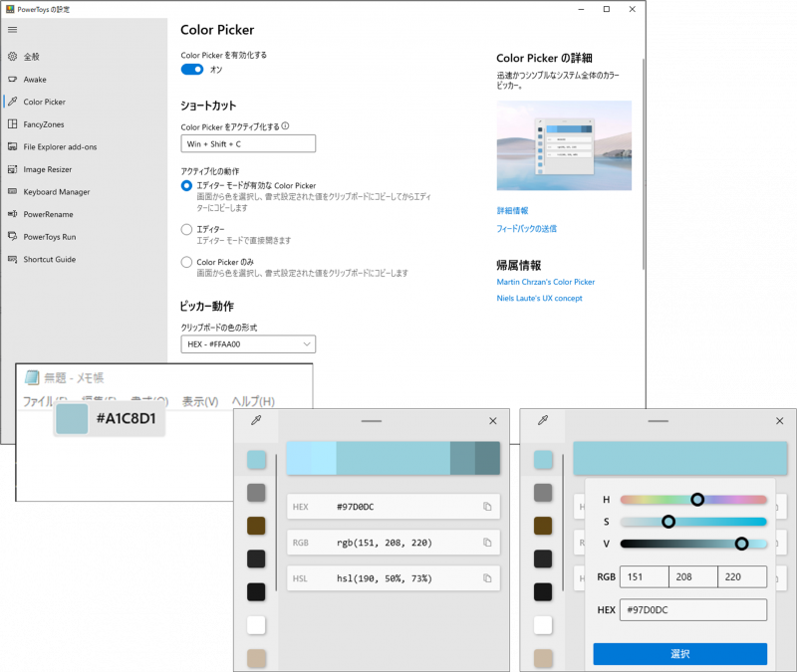Click the PowerToys Run icon
Screen dimensions: 797x672
13,236
